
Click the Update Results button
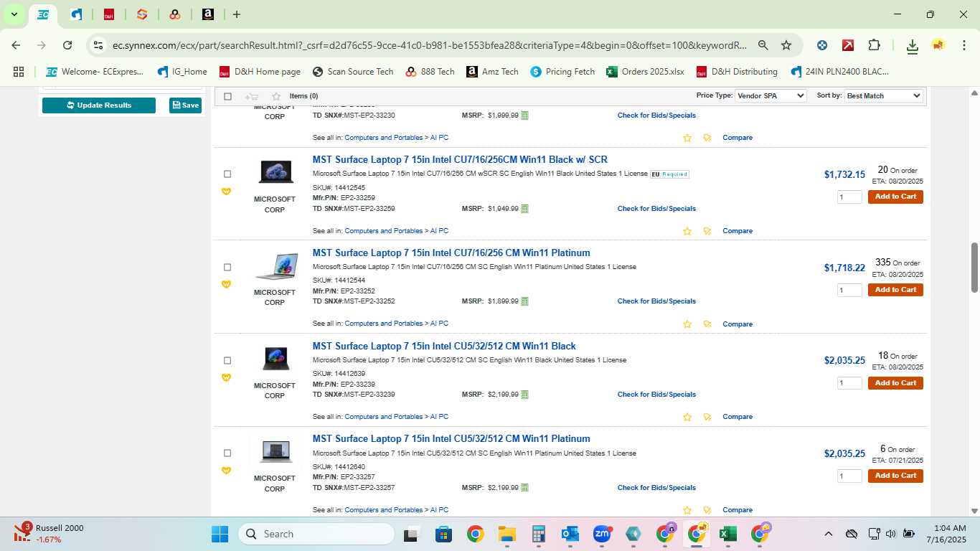point(99,105)
